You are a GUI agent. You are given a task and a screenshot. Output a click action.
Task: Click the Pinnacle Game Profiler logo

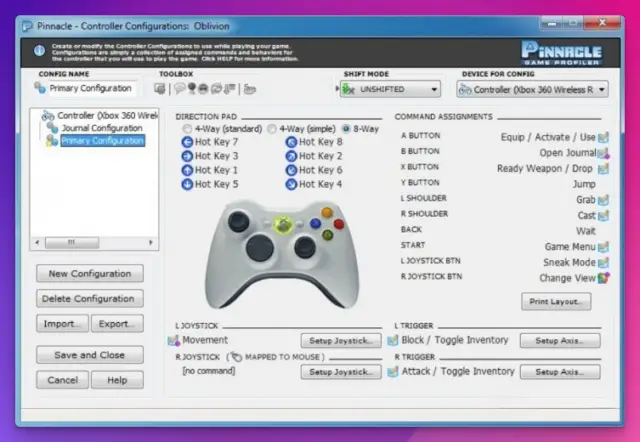pos(562,53)
